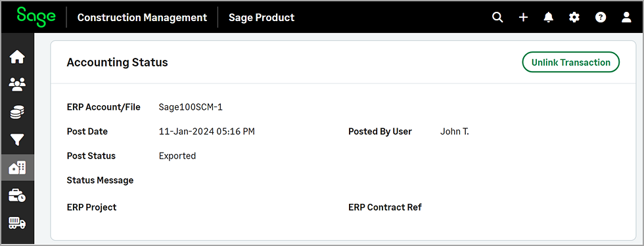This screenshot has height=246, width=644.
Task: Open notifications bell icon
Action: tap(549, 17)
